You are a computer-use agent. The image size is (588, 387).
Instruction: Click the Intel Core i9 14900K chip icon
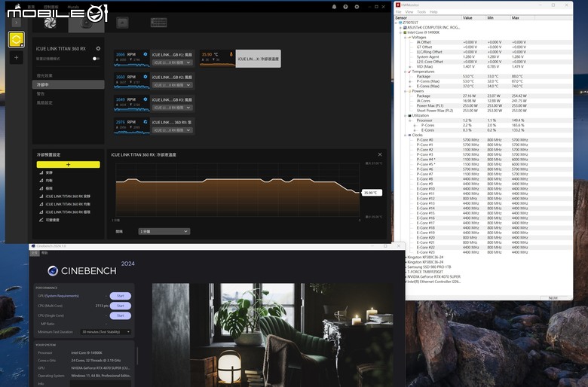tap(405, 32)
